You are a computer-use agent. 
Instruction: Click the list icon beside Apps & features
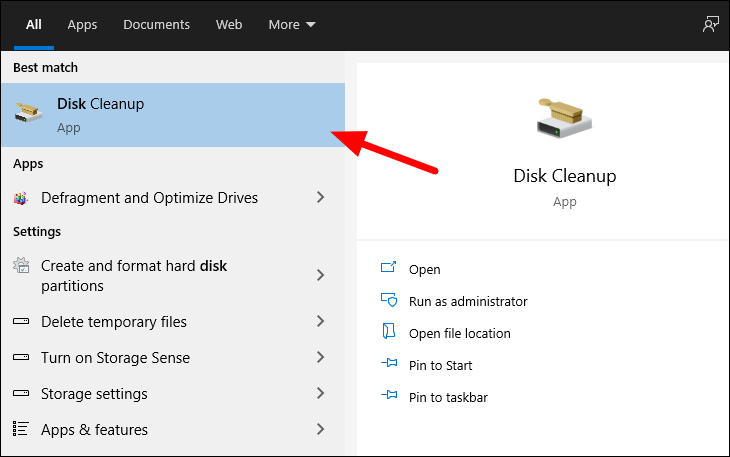pyautogui.click(x=20, y=429)
